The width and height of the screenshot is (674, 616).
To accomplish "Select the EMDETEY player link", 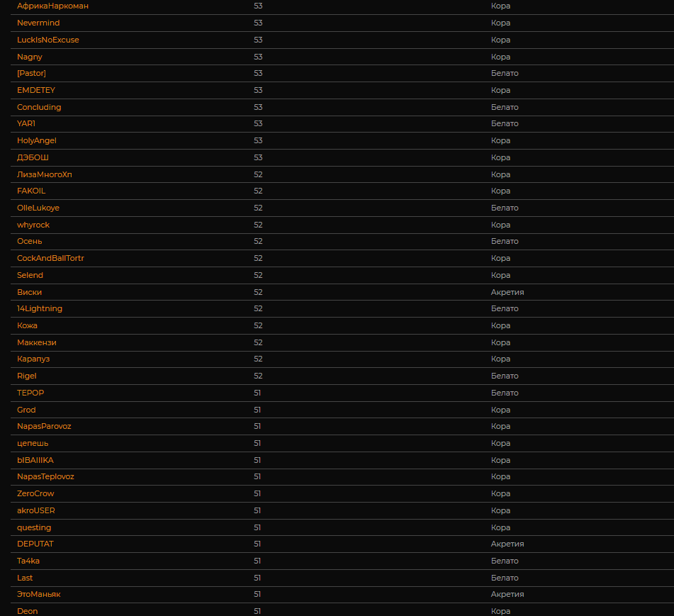I will coord(36,90).
